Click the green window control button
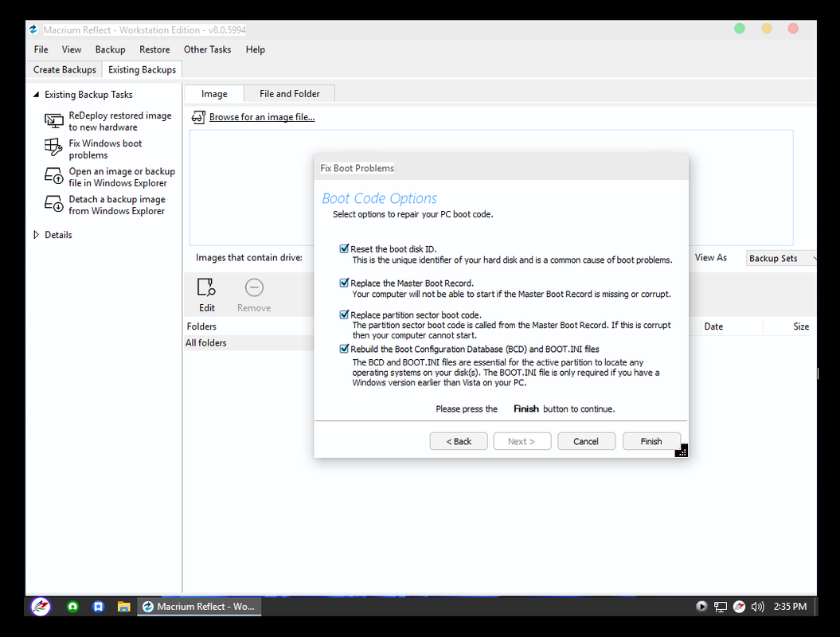The image size is (840, 637). [740, 29]
